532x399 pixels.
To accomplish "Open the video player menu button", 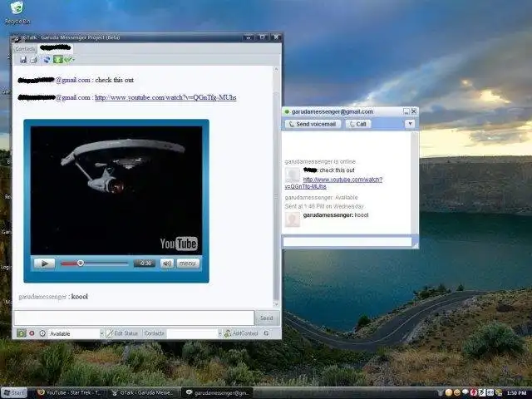I will 188,264.
